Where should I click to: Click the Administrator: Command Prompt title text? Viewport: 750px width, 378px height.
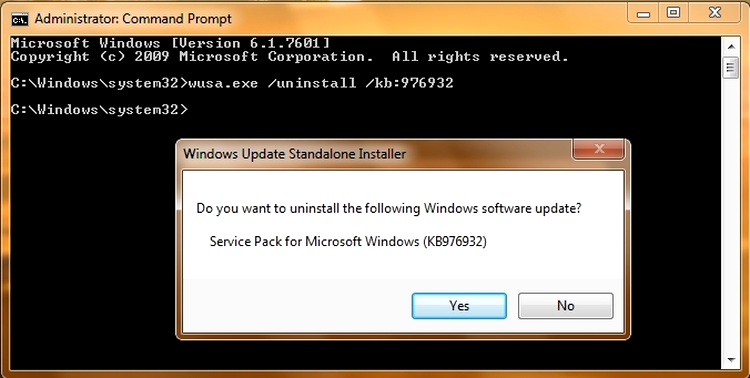(x=133, y=19)
